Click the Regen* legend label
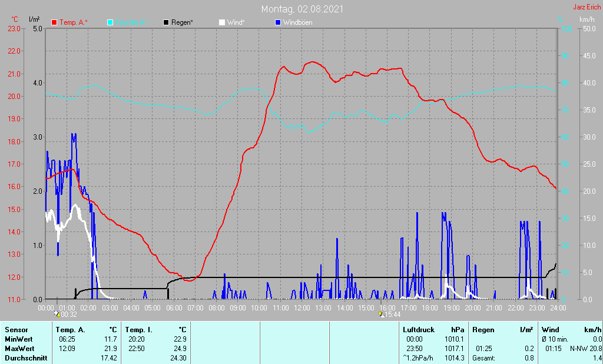 tap(183, 22)
